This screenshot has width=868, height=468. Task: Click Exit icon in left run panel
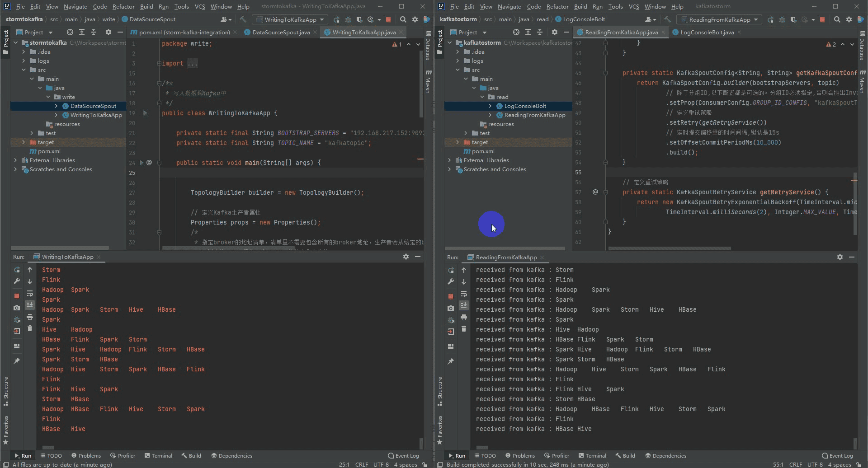tap(17, 331)
